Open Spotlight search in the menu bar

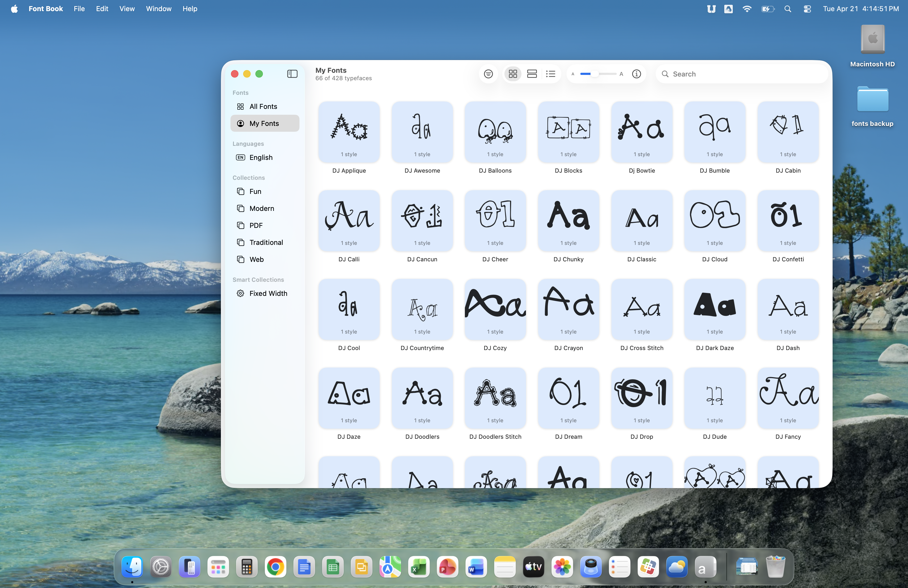point(787,8)
